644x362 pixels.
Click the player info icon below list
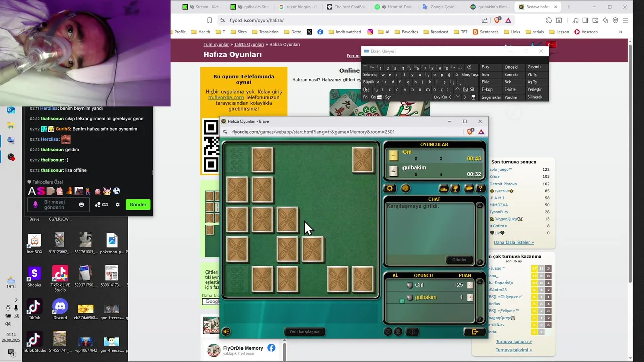point(412,331)
